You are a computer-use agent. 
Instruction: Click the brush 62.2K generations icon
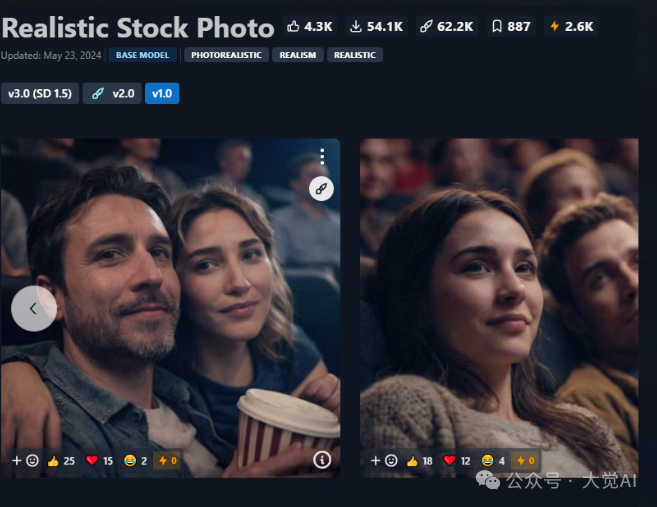pos(447,27)
